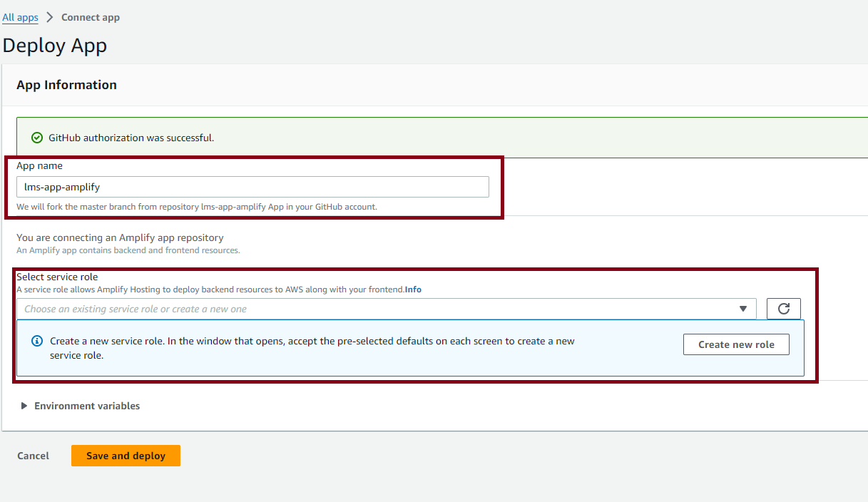
Task: Click the App name input field
Action: 252,187
